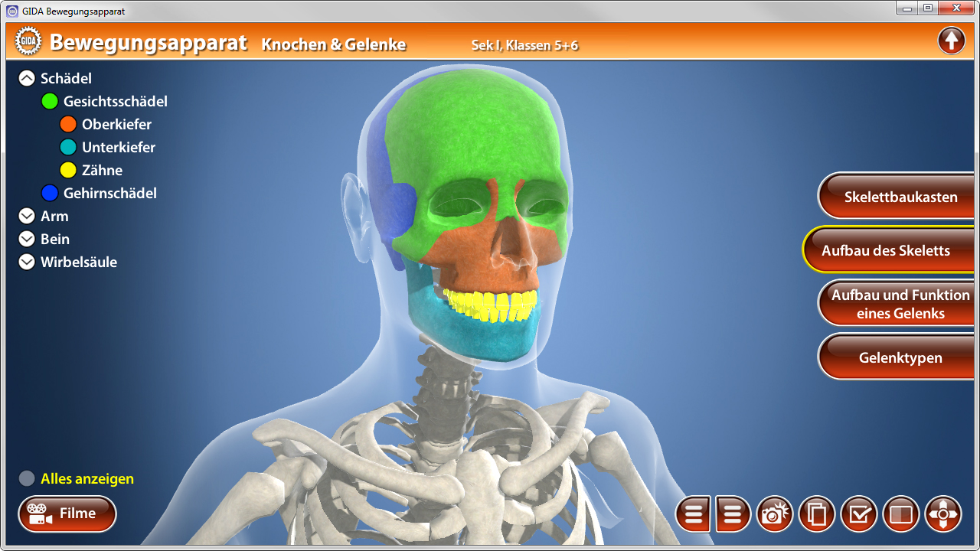Click the GIDA gear logo
The width and height of the screenshot is (980, 551).
click(x=28, y=41)
